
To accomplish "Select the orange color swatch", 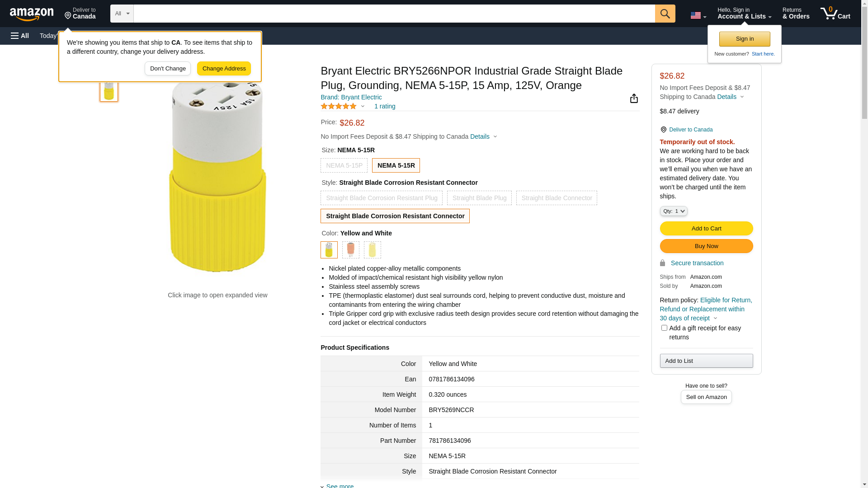I will [x=350, y=250].
